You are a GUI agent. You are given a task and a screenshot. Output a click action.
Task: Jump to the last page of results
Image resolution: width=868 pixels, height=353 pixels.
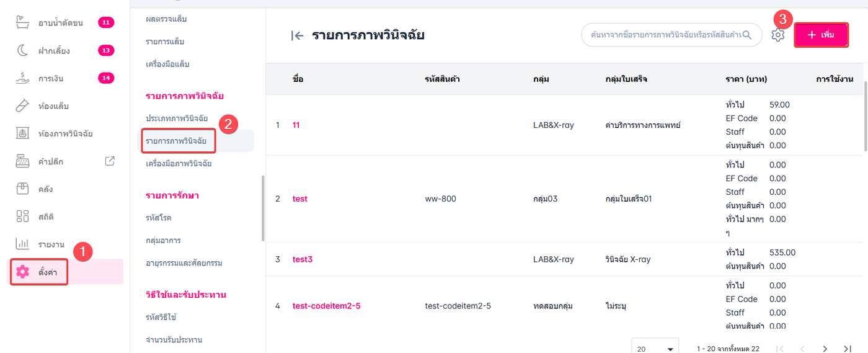pos(848,349)
